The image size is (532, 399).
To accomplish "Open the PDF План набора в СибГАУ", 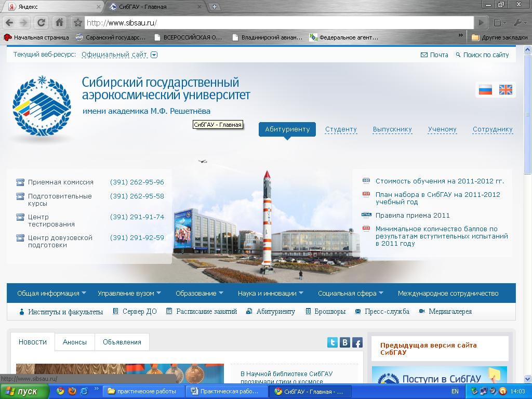I will (437, 198).
